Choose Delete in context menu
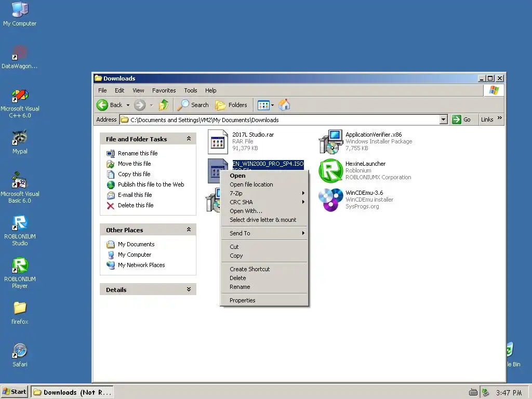This screenshot has height=399, width=532. click(264, 278)
